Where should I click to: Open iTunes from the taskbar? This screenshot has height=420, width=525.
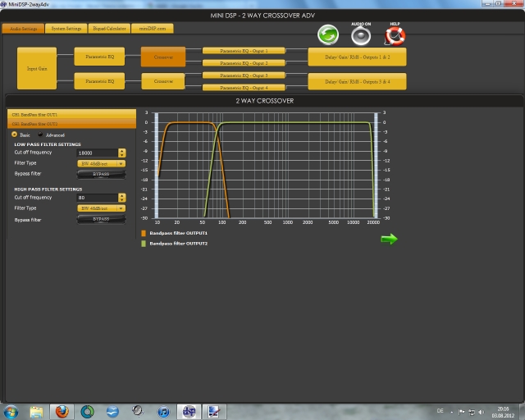[164, 412]
